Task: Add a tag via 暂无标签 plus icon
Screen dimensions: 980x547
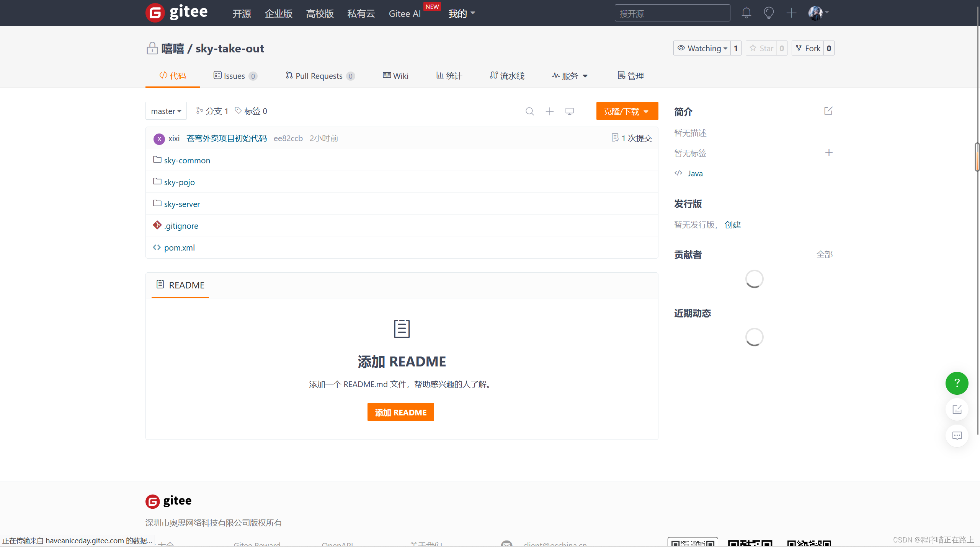Action: click(x=829, y=153)
